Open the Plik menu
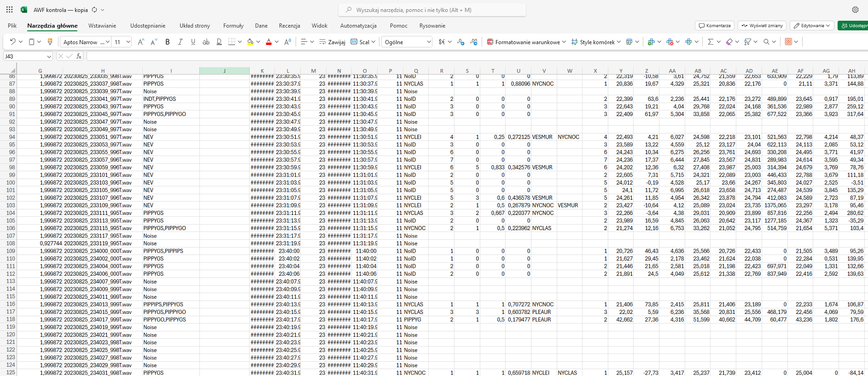 (12, 26)
